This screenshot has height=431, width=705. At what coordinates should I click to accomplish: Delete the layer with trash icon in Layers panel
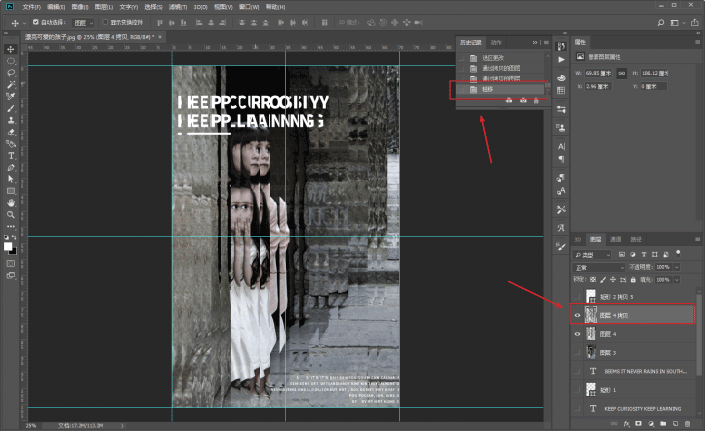point(687,423)
